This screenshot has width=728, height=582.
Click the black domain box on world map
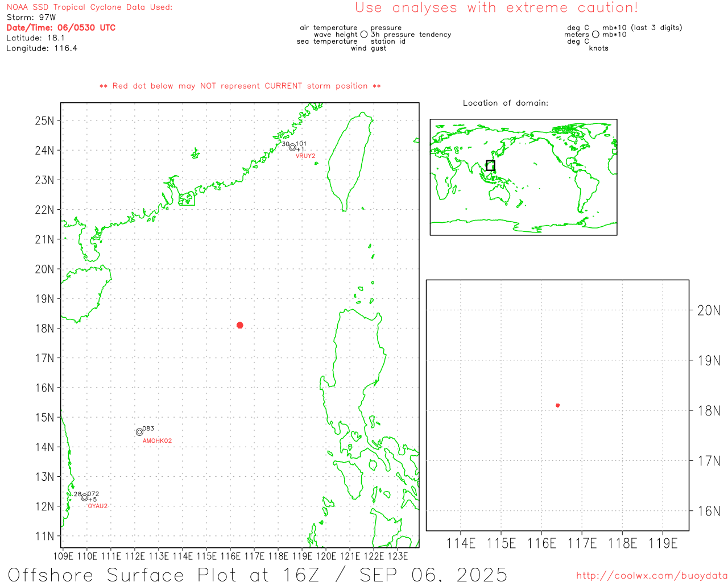(490, 165)
